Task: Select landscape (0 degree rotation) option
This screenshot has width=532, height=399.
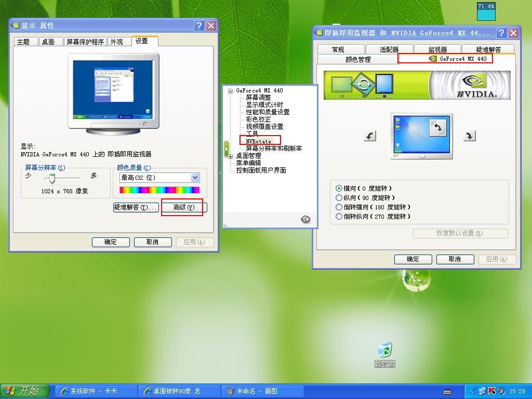Action: click(x=363, y=188)
